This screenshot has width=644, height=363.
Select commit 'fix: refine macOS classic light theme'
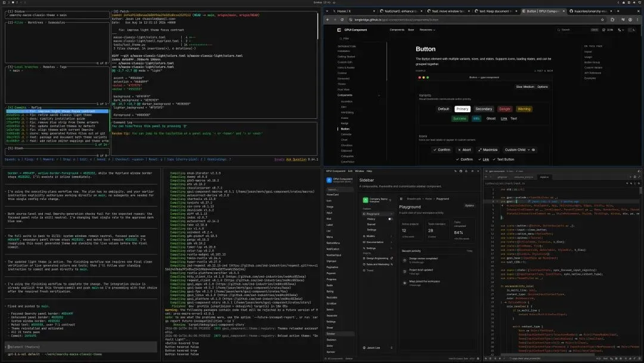[x=57, y=115]
